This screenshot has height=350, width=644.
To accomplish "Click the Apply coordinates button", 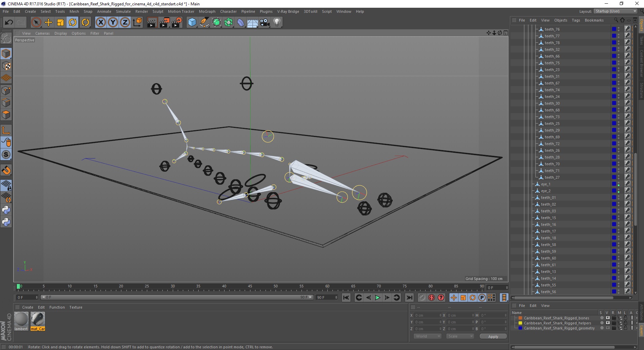I will pos(493,337).
